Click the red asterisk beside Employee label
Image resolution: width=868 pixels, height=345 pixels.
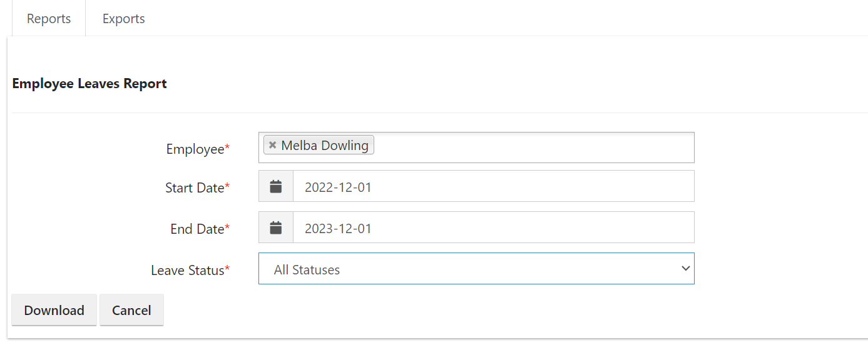coord(228,148)
